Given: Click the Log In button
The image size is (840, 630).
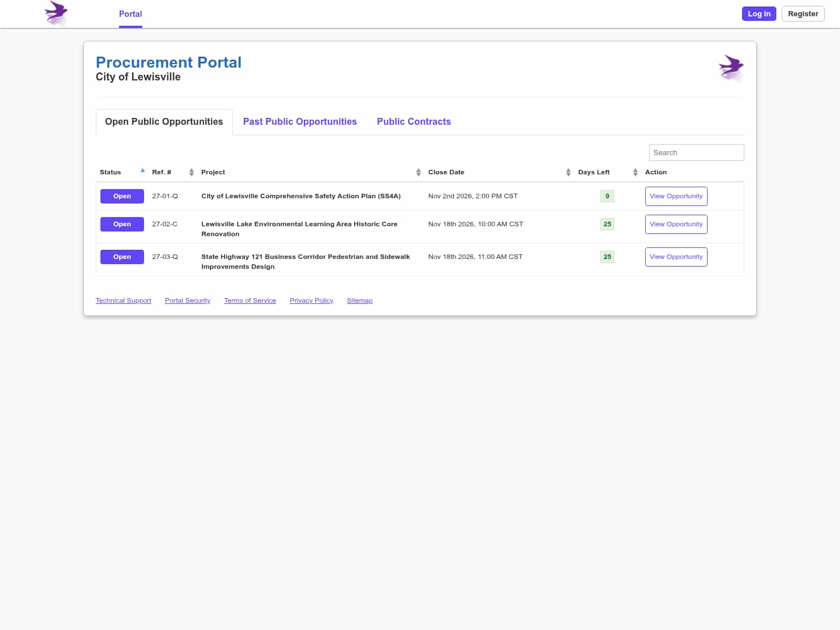Looking at the screenshot, I should (x=759, y=14).
